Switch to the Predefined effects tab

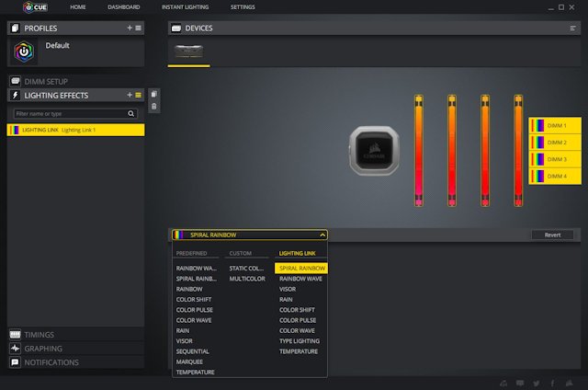click(x=192, y=253)
